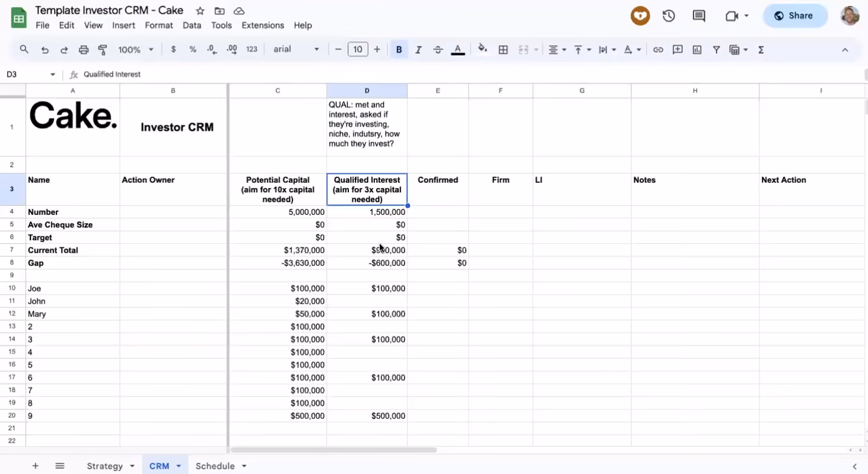This screenshot has width=868, height=474.
Task: Open the text color picker
Action: [x=457, y=50]
